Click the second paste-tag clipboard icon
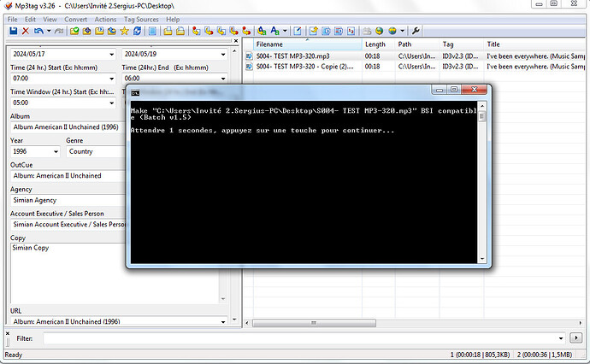The width and height of the screenshot is (590, 364). click(180, 31)
